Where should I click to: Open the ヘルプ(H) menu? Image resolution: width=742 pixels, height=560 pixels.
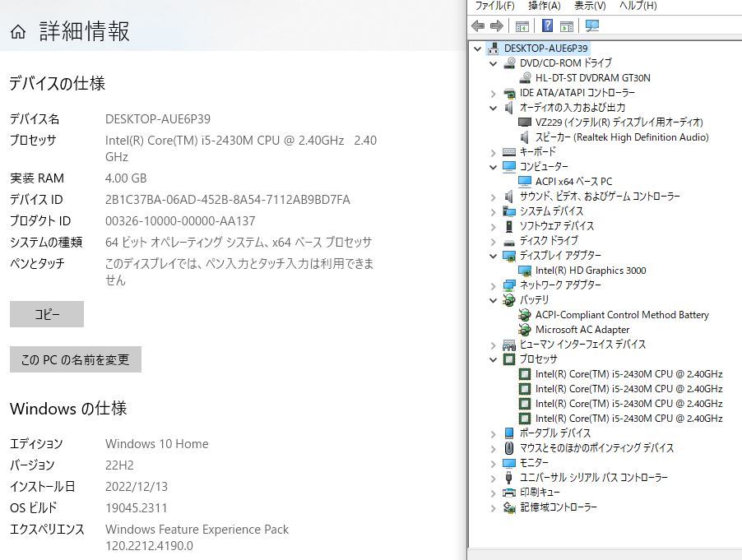point(638,6)
